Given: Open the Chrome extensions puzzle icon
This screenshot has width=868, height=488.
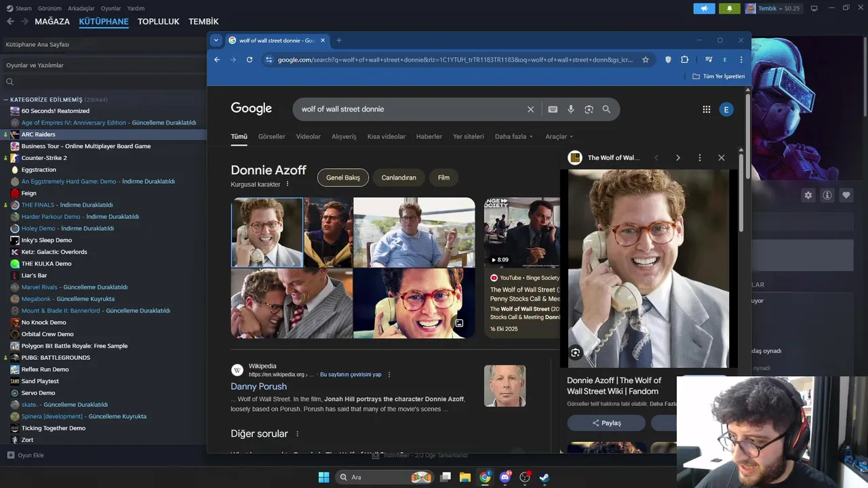Looking at the screenshot, I should click(x=684, y=60).
